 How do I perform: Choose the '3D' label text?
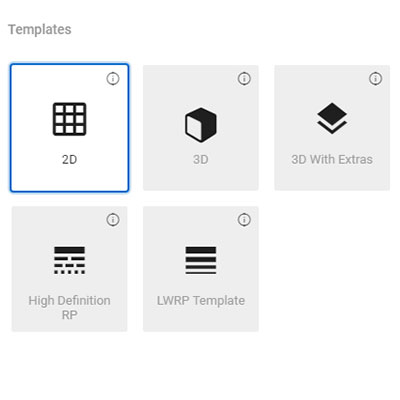click(201, 160)
